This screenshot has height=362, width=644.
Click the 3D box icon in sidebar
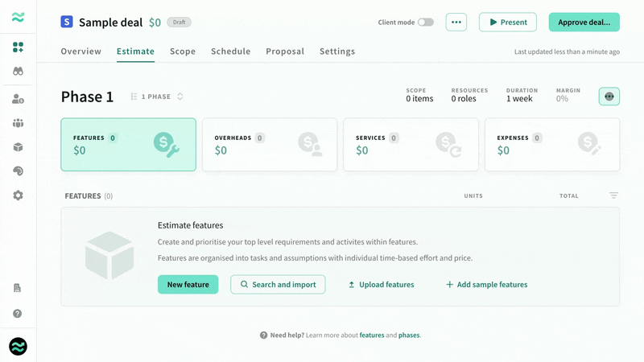point(18,147)
